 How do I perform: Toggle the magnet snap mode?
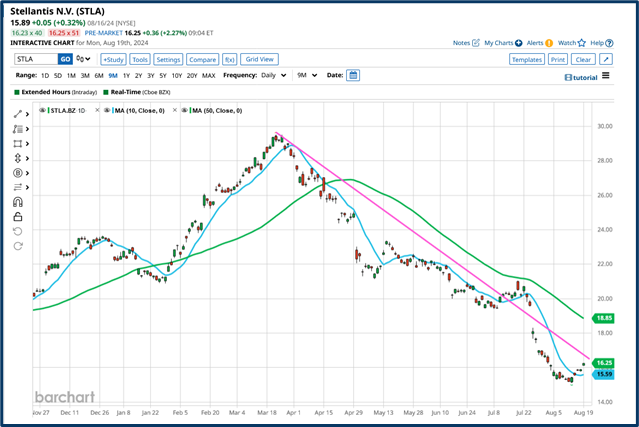point(18,202)
